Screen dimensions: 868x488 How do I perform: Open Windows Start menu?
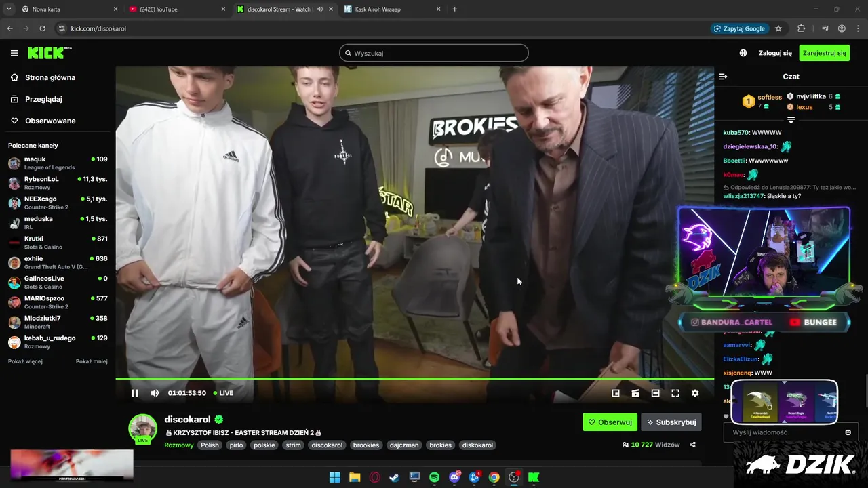pos(334,477)
